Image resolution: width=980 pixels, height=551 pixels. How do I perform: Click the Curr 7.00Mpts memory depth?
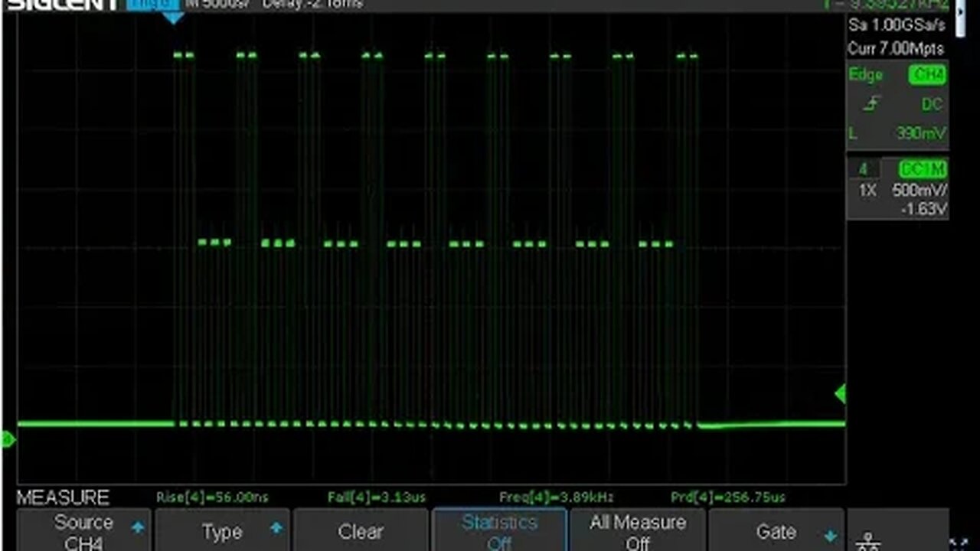point(895,48)
